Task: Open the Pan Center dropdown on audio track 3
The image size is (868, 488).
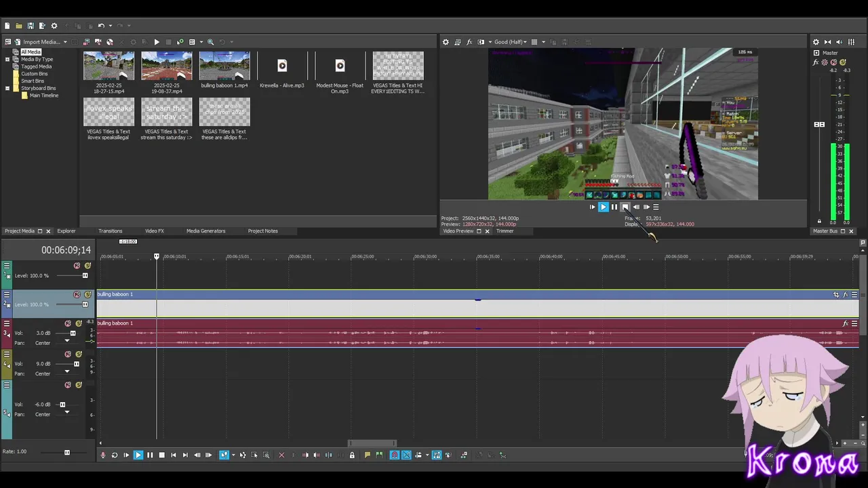Action: click(66, 342)
